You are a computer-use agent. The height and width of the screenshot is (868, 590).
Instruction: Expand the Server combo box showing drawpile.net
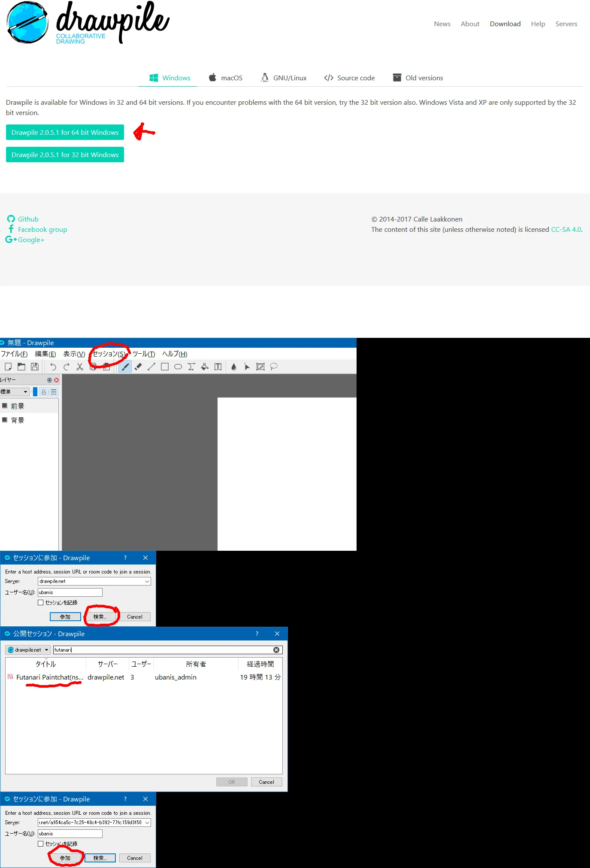click(147, 581)
